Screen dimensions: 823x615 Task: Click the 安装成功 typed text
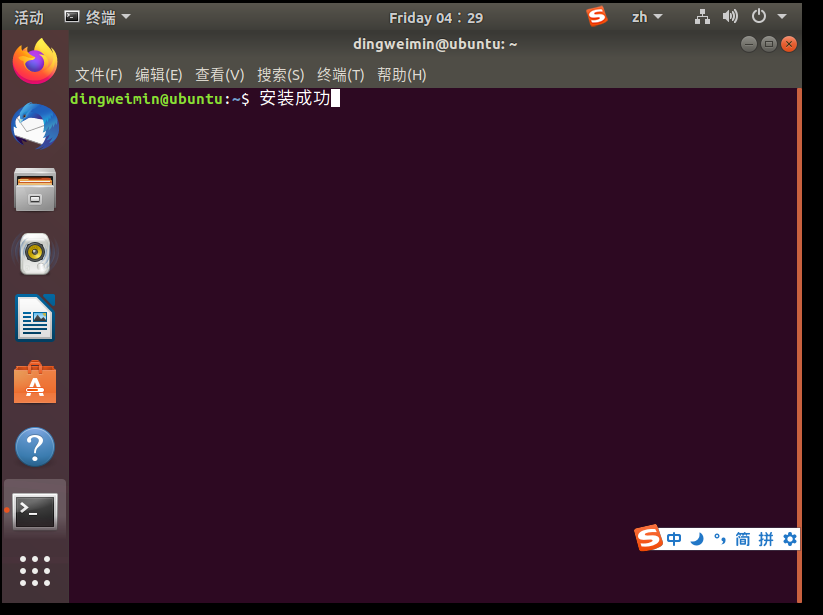point(294,99)
